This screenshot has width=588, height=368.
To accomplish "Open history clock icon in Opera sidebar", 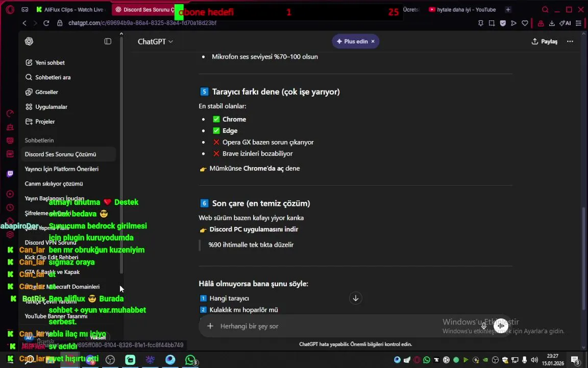I will (10, 208).
